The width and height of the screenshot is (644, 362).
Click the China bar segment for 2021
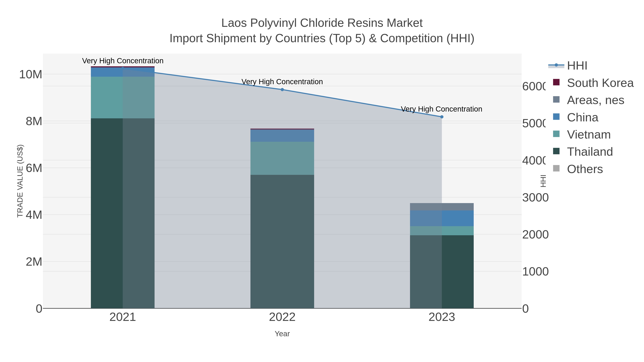(x=123, y=72)
